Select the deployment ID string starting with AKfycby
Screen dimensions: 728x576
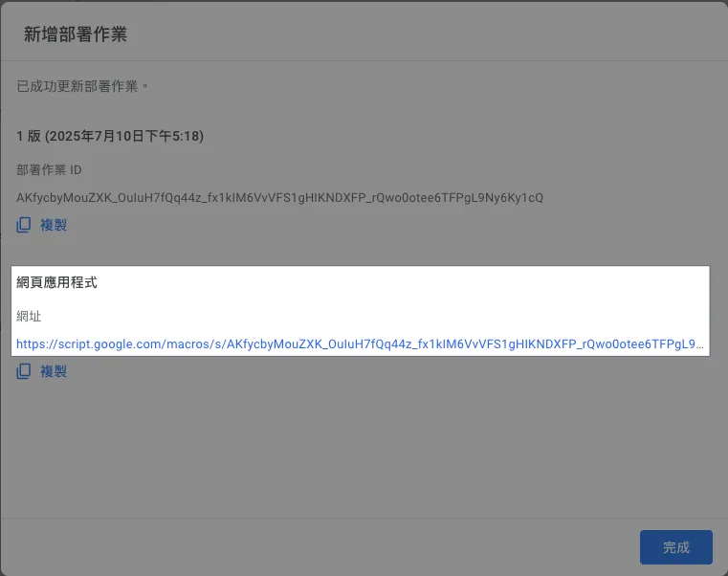pos(279,197)
